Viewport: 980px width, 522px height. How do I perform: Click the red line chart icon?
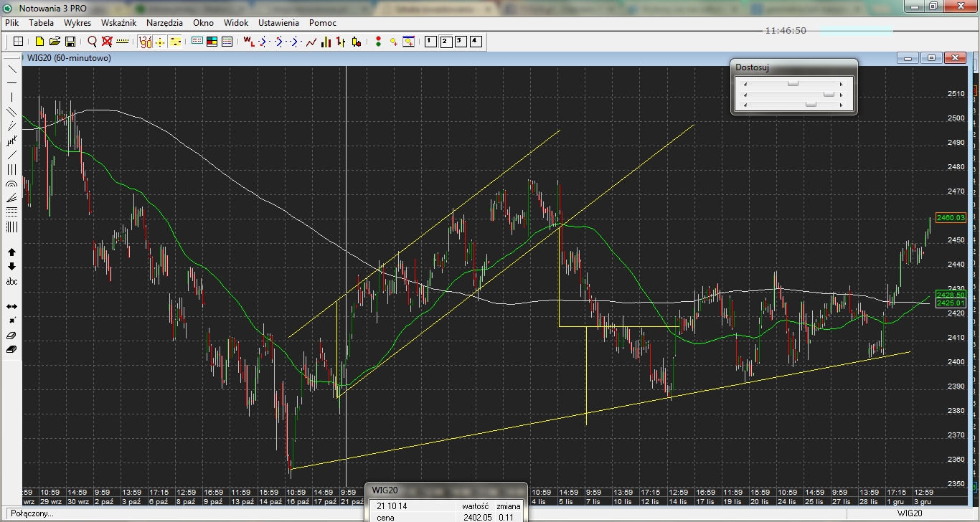pos(311,42)
